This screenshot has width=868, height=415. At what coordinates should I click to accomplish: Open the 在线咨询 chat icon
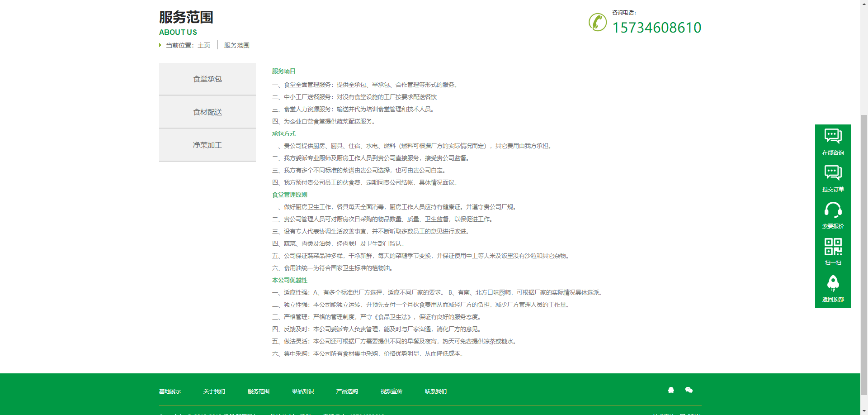833,136
